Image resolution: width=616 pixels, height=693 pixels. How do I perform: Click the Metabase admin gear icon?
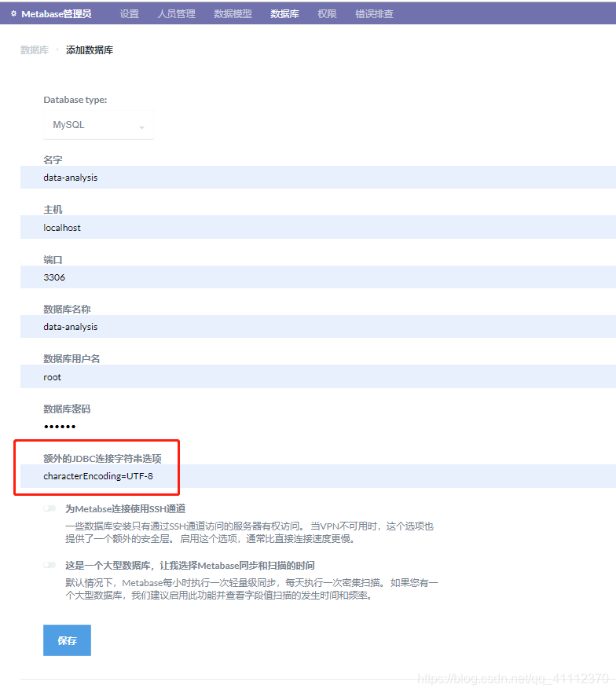click(x=13, y=13)
